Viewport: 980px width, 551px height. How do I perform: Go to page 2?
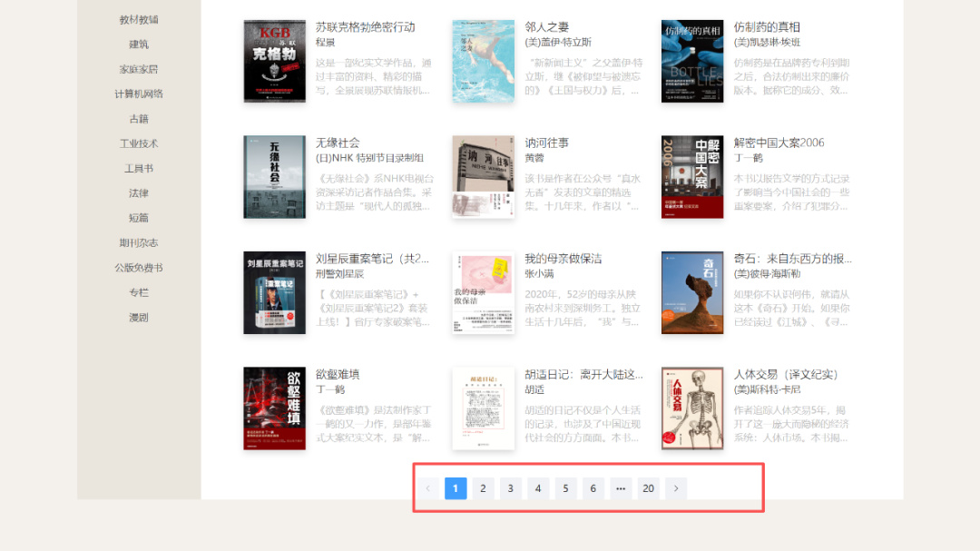483,488
